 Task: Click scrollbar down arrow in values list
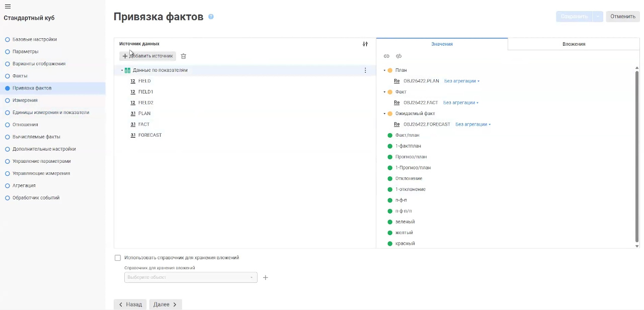tap(637, 246)
